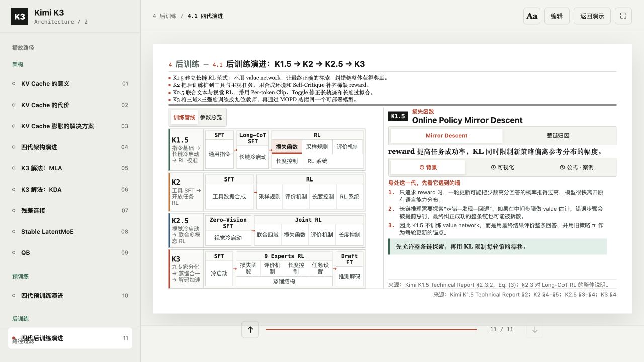Select the Mirror Descent tab
The width and height of the screenshot is (644, 362).
coord(446,136)
